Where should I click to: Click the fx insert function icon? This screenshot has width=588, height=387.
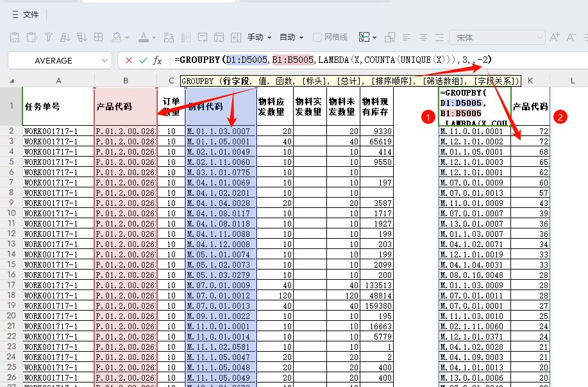point(157,60)
